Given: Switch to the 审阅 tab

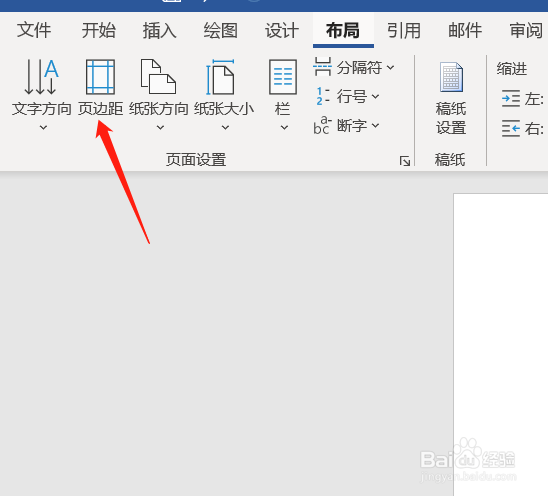Looking at the screenshot, I should point(526,30).
